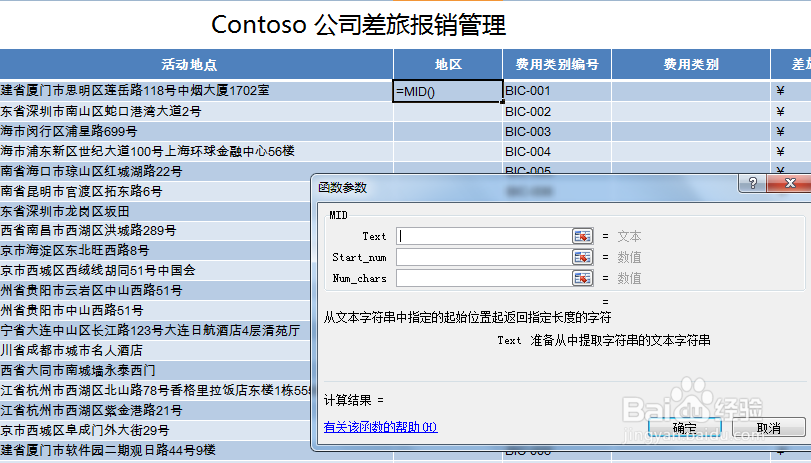
Task: Select address cell 深圳市龙岗区坂田
Action: coord(155,211)
